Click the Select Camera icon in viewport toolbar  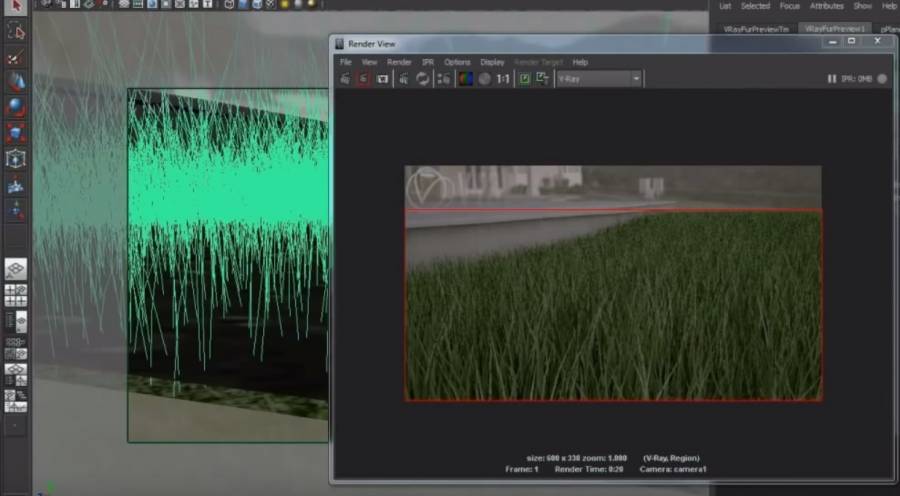coord(48,4)
